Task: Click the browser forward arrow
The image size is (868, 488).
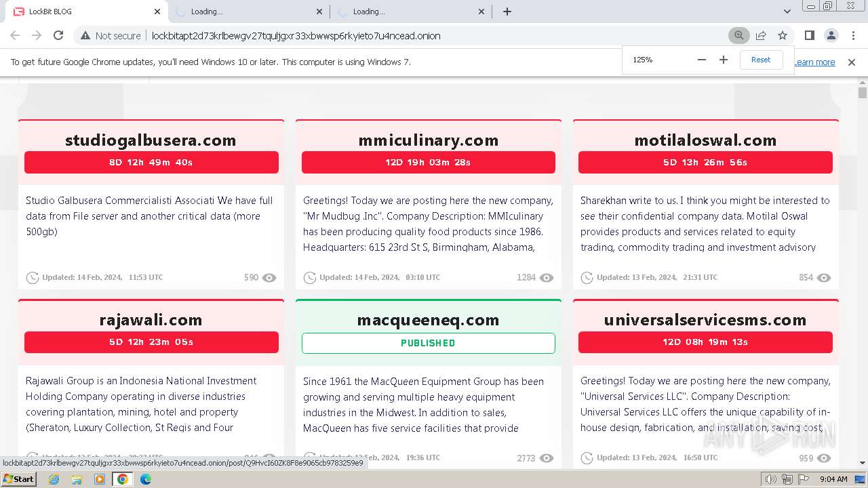Action: point(37,36)
